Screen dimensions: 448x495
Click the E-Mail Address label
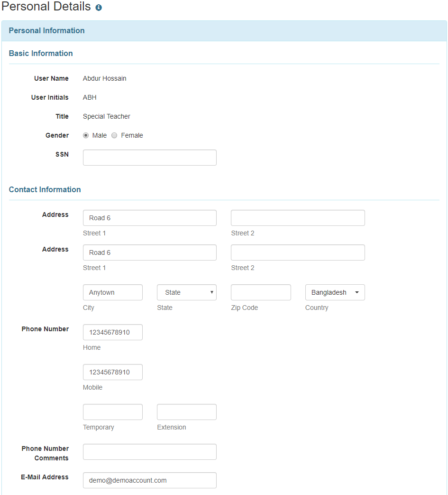(45, 477)
